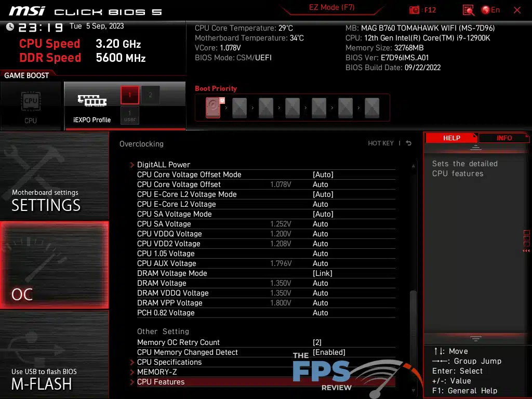Image resolution: width=532 pixels, height=399 pixels.
Task: Select the CPU 1.05 Voltage Auto value
Action: coord(320,253)
